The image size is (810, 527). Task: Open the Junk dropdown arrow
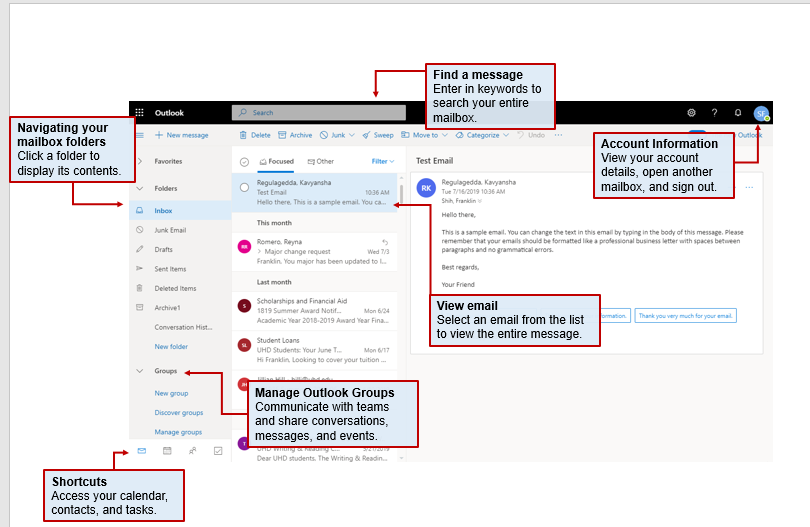pyautogui.click(x=352, y=135)
